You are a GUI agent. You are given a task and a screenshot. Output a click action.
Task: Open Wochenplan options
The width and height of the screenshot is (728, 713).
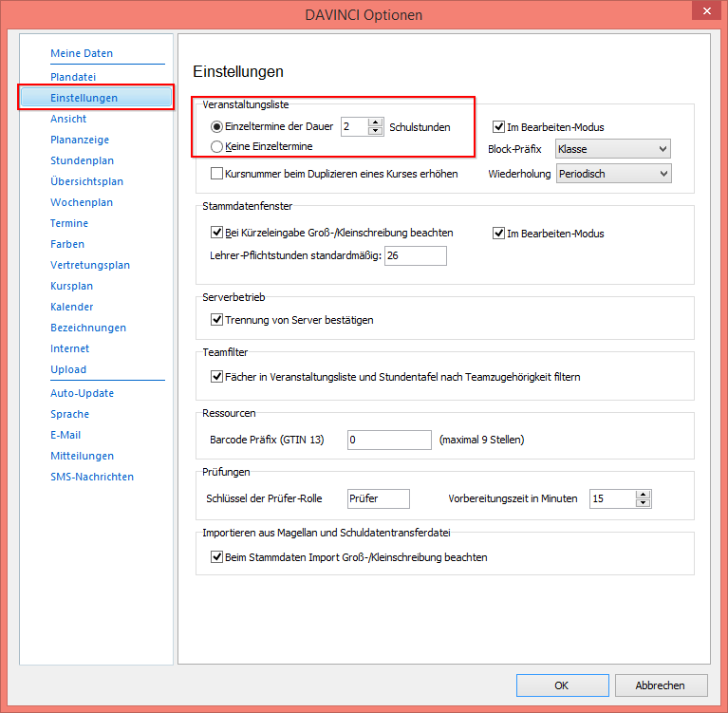(82, 202)
